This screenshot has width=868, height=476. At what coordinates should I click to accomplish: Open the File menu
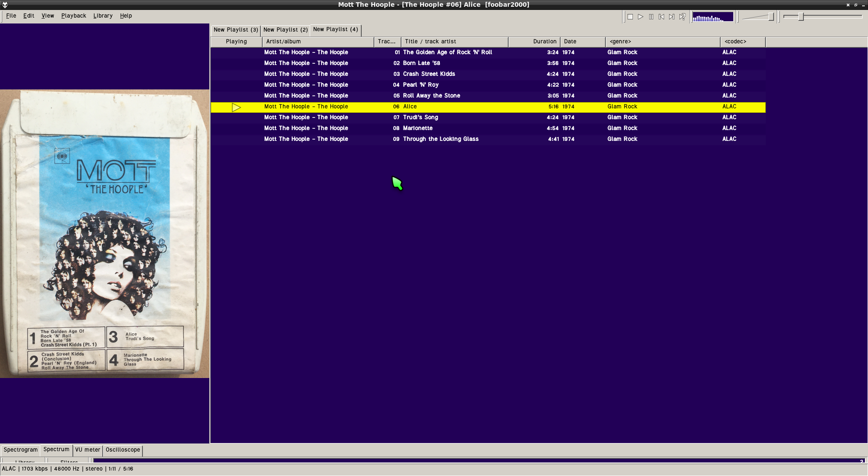point(11,16)
